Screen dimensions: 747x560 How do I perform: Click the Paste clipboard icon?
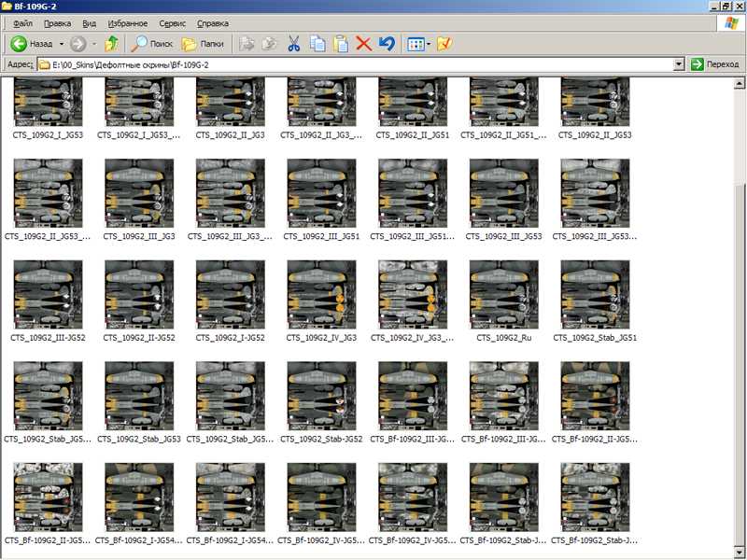click(341, 43)
